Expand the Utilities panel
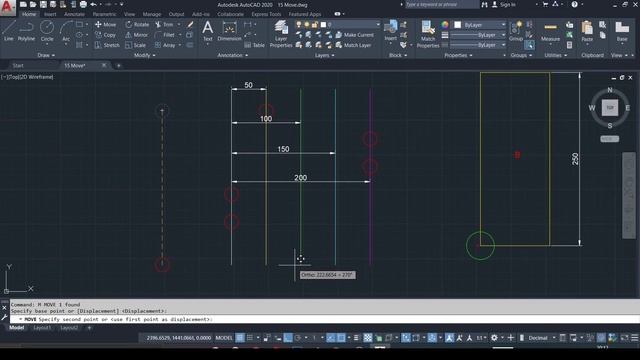This screenshot has width=640, height=360. [555, 55]
